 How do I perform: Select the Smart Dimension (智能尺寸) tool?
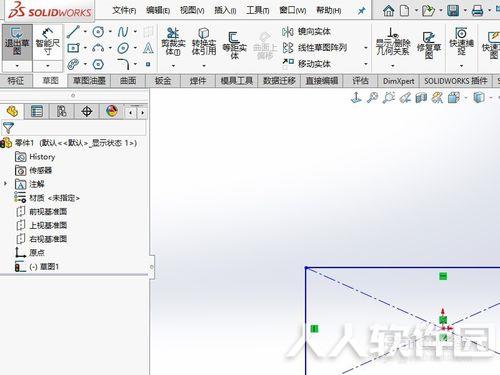[x=47, y=42]
